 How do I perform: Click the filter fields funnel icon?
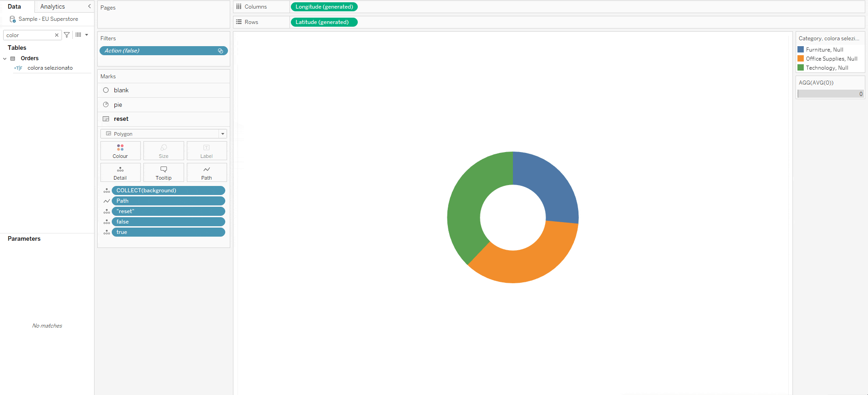coord(67,35)
